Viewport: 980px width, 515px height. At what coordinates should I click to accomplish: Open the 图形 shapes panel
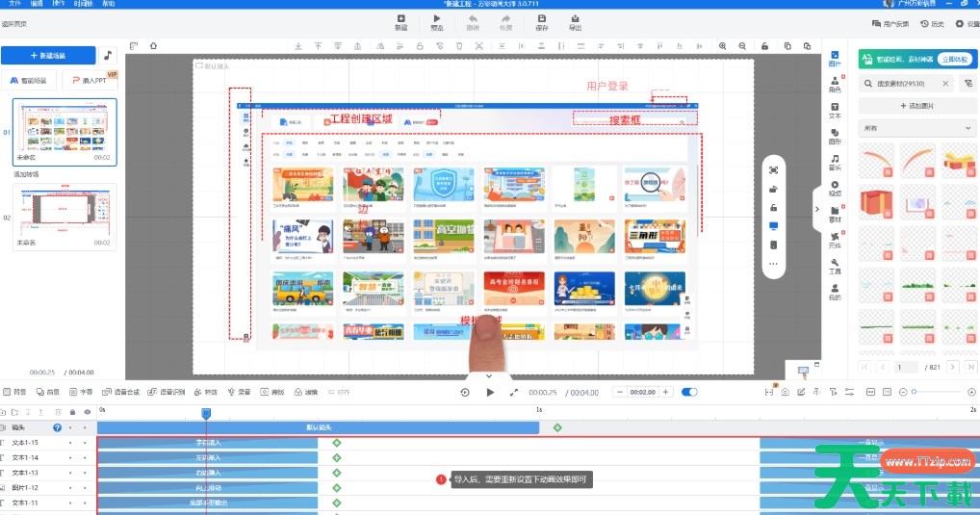(x=835, y=136)
